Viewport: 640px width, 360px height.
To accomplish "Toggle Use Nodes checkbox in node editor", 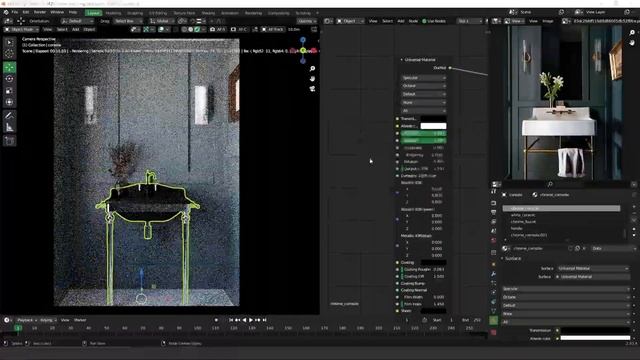I will coord(424,21).
